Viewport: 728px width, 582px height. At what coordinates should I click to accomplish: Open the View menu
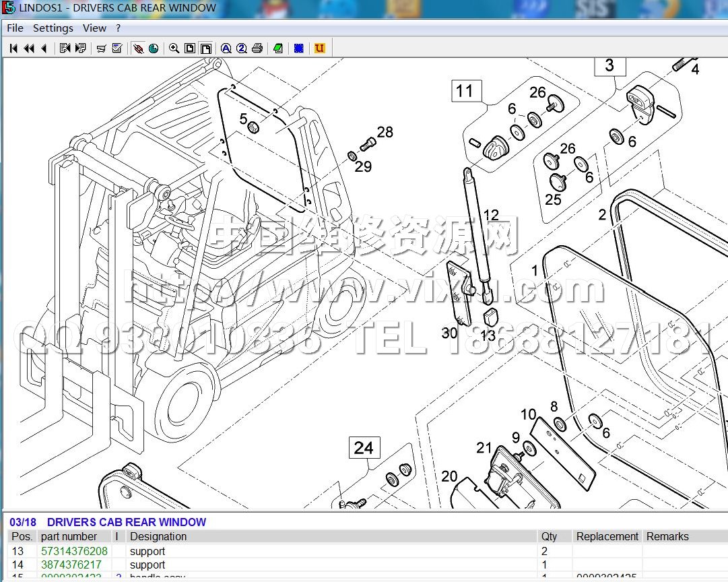pyautogui.click(x=94, y=28)
